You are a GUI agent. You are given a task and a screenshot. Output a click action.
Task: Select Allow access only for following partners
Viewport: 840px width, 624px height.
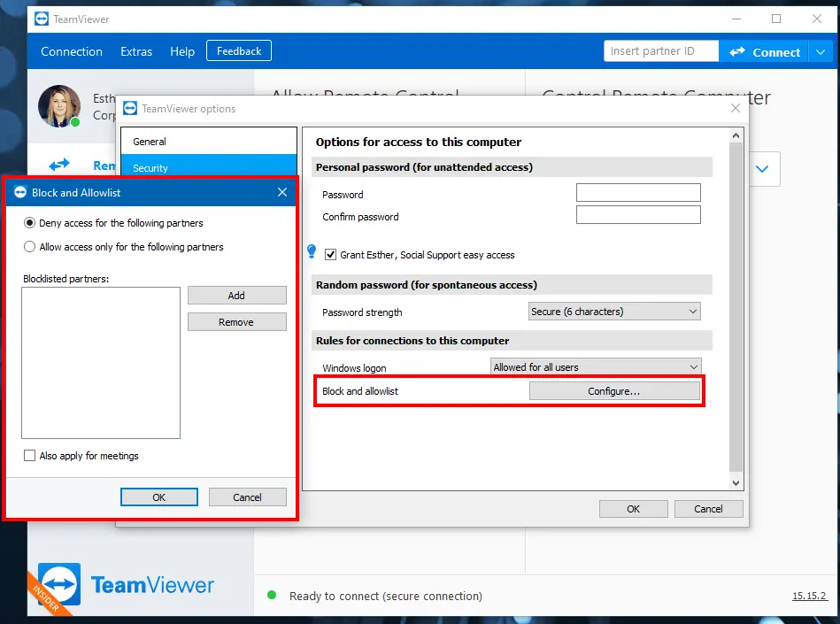pyautogui.click(x=29, y=246)
